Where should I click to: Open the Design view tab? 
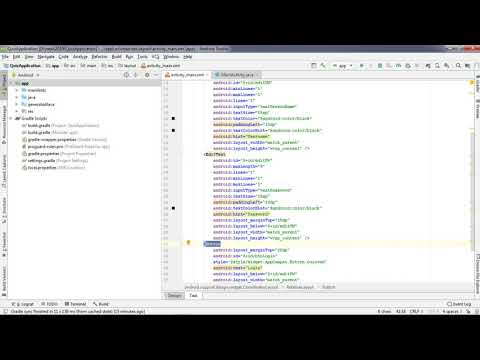click(174, 295)
